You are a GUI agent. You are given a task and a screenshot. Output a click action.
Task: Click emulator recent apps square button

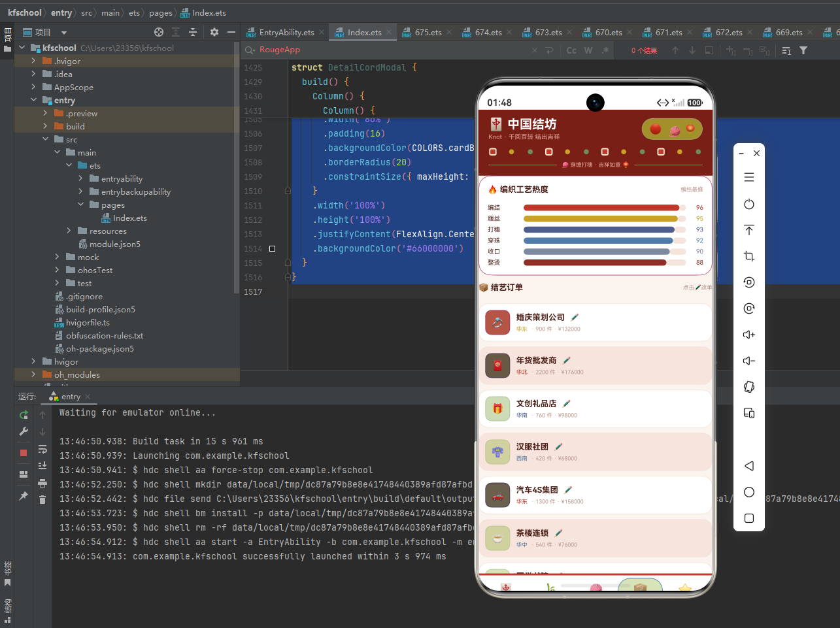pos(749,518)
